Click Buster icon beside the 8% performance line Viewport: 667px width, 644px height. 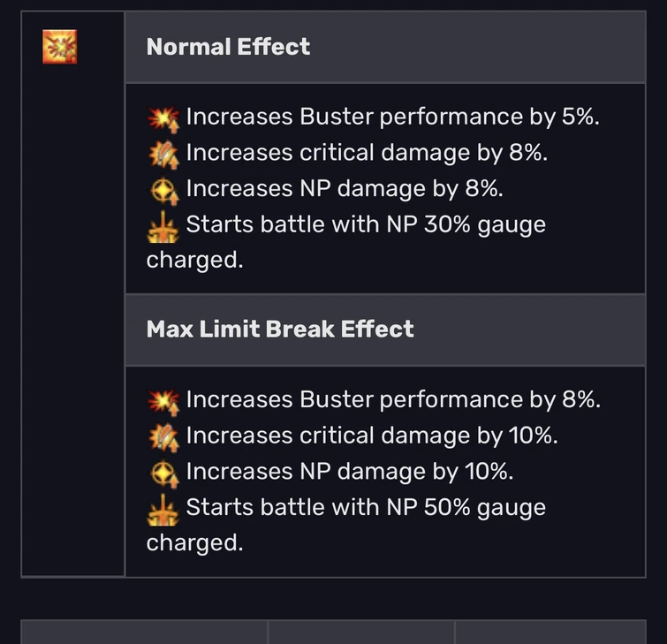click(163, 401)
